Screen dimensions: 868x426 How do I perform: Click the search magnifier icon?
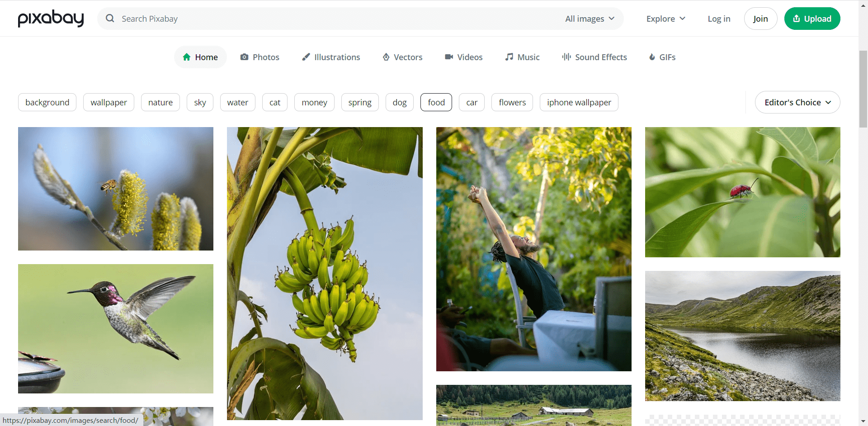110,19
